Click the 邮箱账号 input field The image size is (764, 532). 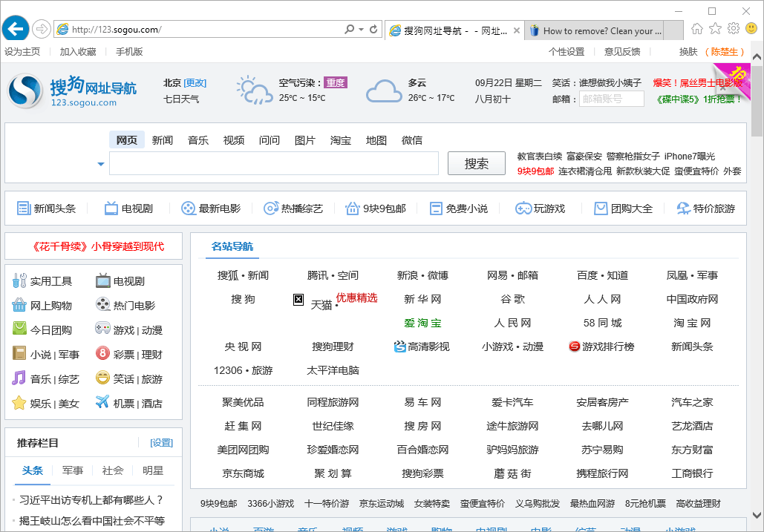pos(612,99)
